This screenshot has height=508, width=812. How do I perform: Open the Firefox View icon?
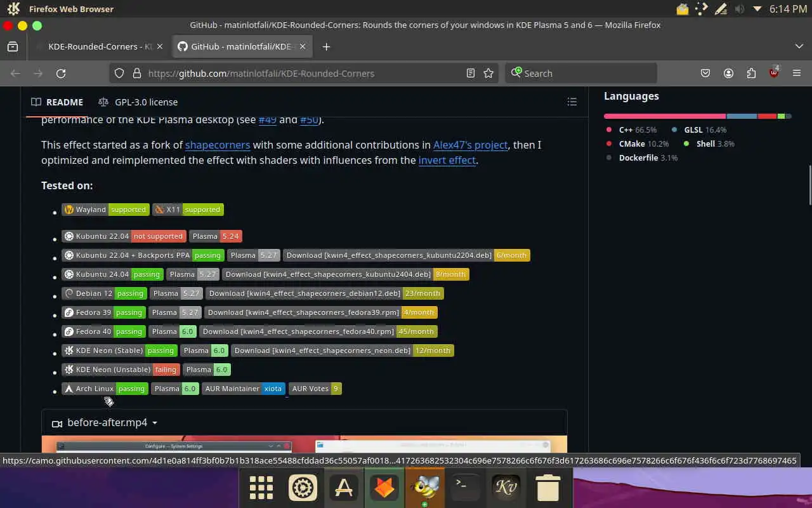coord(12,46)
